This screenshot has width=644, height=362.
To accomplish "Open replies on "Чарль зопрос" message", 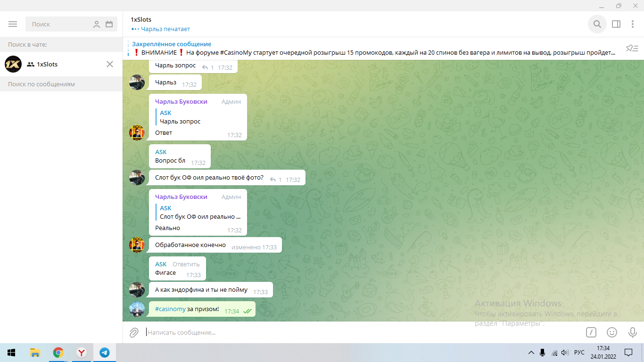I will 208,67.
